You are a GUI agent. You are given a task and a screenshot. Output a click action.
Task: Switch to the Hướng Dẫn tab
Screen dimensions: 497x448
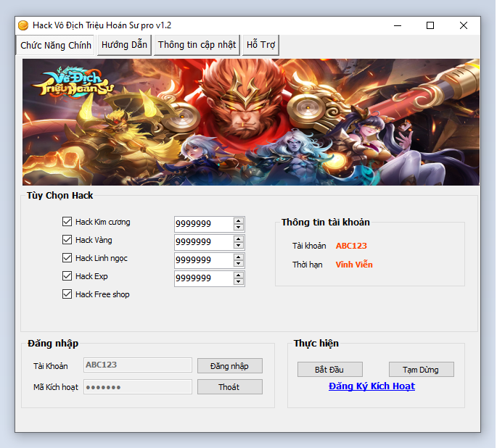pyautogui.click(x=124, y=45)
